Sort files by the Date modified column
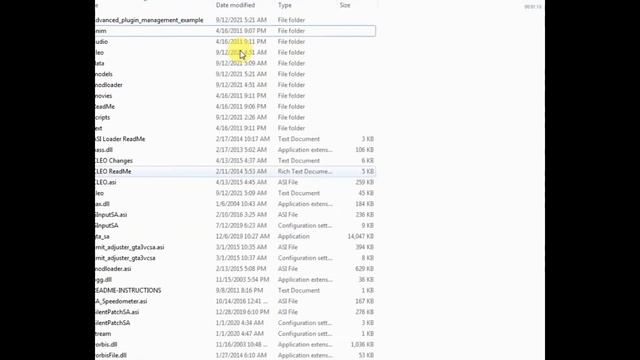This screenshot has height=360, width=640. pos(235,5)
